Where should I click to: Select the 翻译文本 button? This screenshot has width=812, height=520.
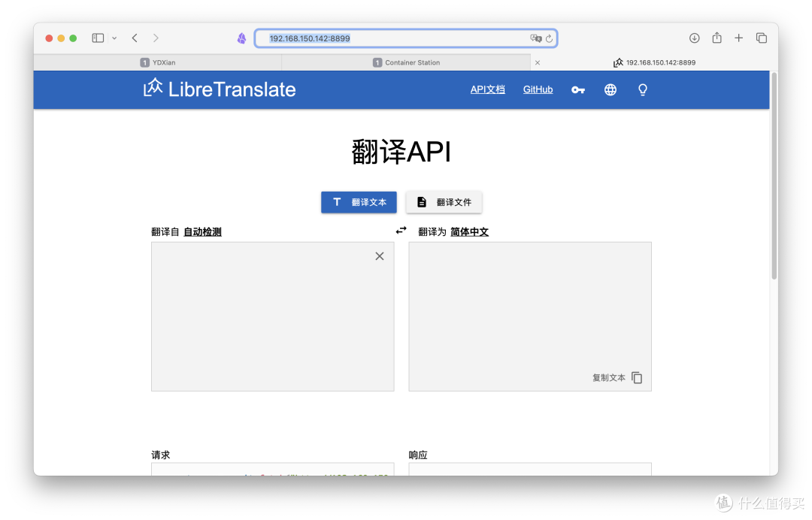tap(359, 202)
